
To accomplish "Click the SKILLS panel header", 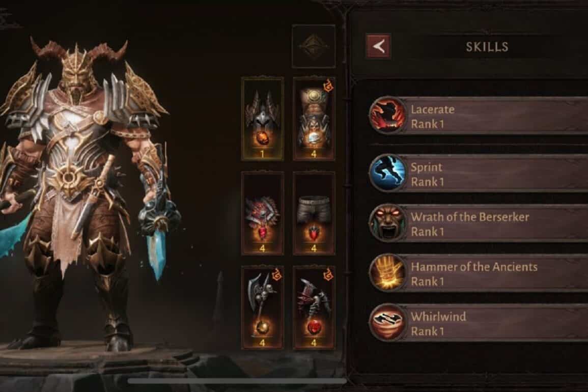I will [x=487, y=46].
